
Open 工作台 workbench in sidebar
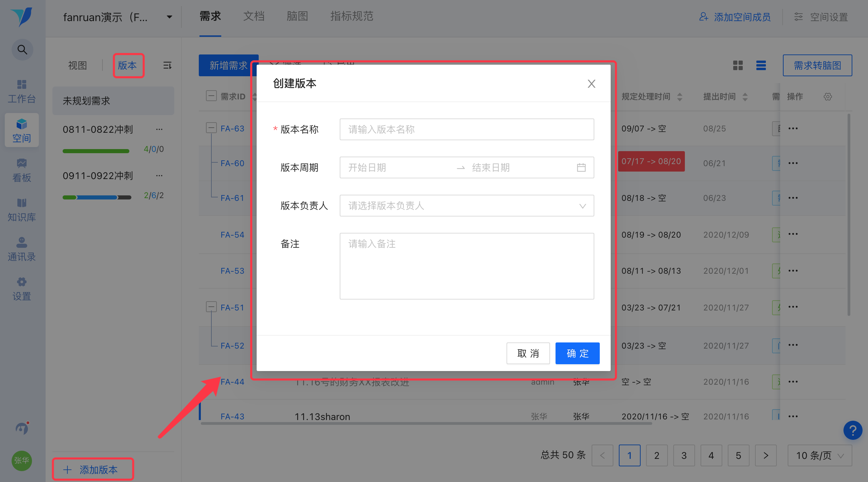tap(22, 91)
